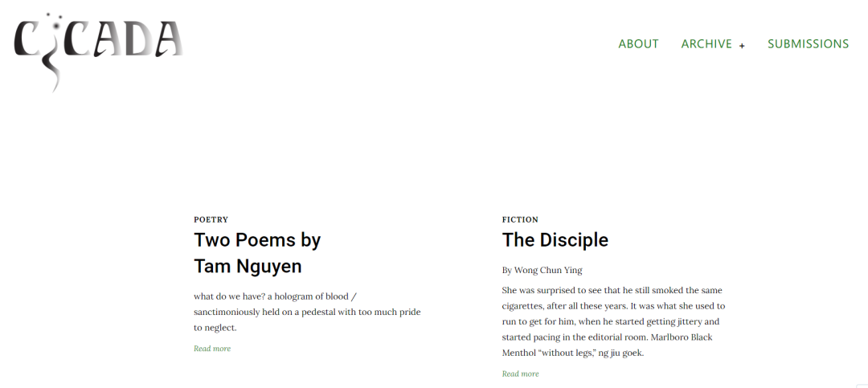This screenshot has width=868, height=388.
Task: Open the "Two Poems by" headline line
Action: point(257,240)
